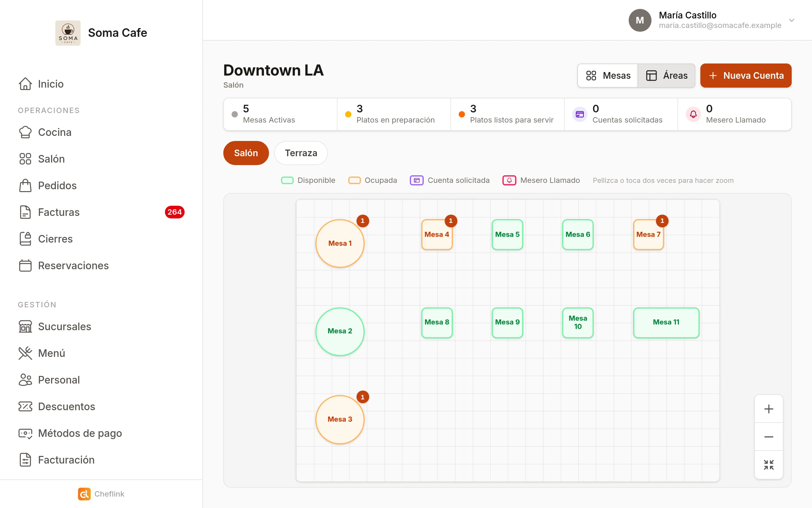Go to Salón via its grid icon
The image size is (812, 508).
click(25, 159)
